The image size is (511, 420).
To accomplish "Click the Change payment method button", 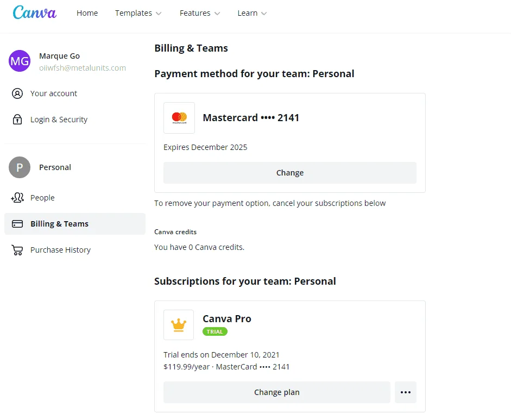I will [290, 173].
